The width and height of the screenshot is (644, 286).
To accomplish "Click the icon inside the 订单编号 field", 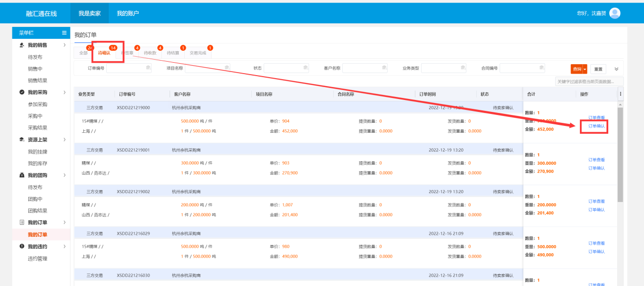I will pyautogui.click(x=148, y=68).
